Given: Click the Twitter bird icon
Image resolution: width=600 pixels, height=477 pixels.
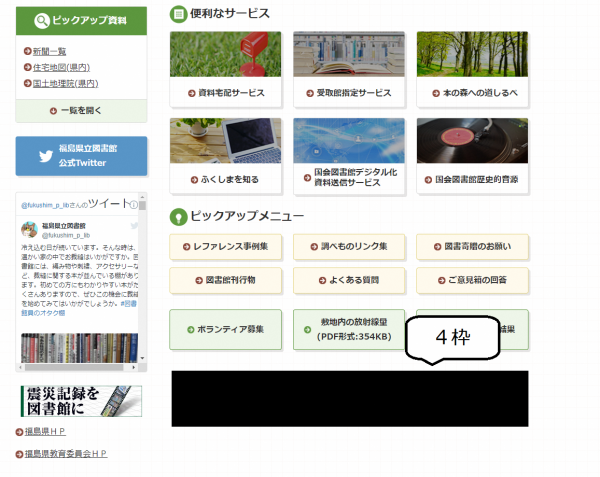Looking at the screenshot, I should pos(46,156).
